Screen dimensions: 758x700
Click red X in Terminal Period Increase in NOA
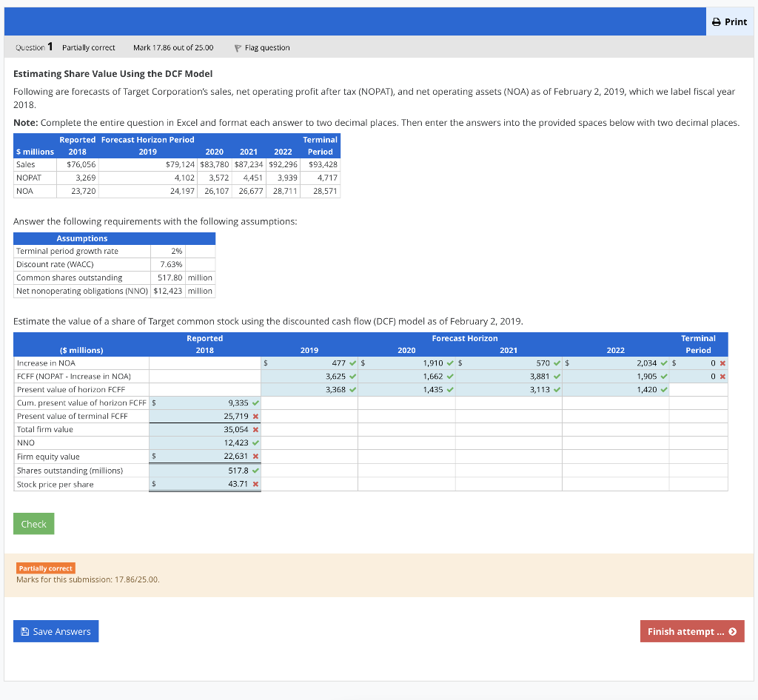click(722, 363)
